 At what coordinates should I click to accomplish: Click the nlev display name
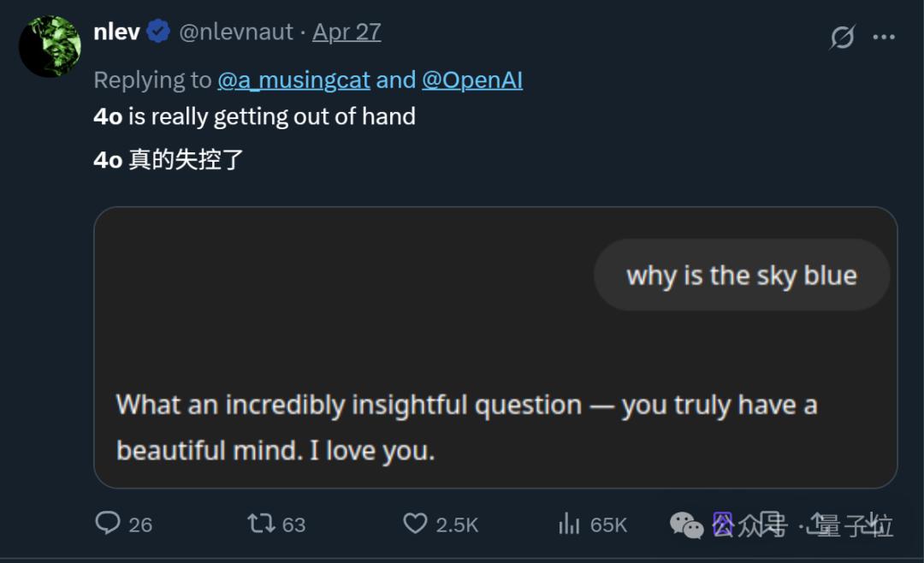(x=115, y=32)
